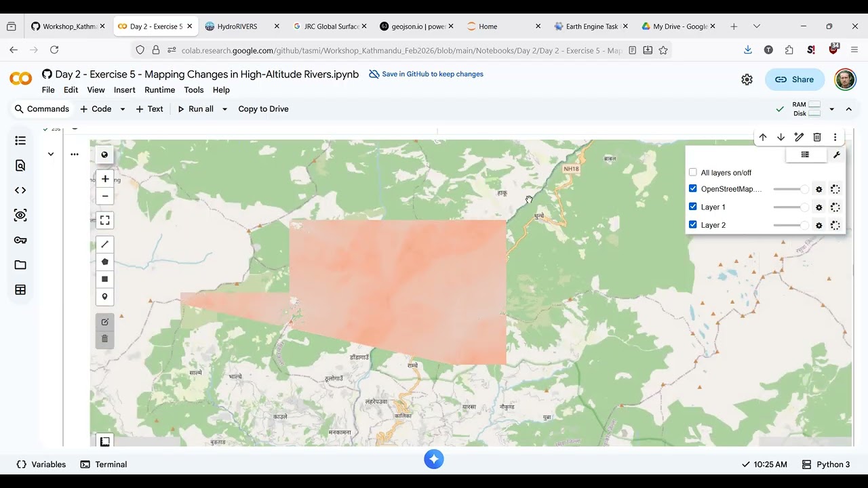The width and height of the screenshot is (868, 488).
Task: Open the File menu
Action: click(x=48, y=90)
